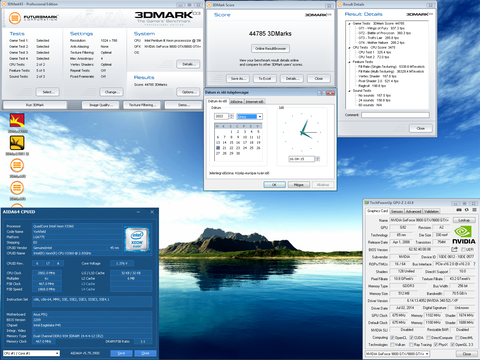Select day 20 in the calendar

click(218, 148)
